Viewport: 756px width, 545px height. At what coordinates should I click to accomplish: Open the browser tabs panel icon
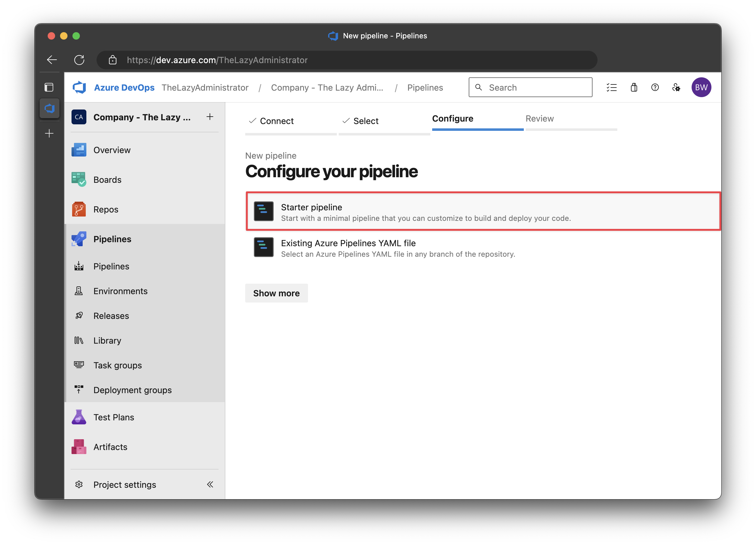point(49,87)
